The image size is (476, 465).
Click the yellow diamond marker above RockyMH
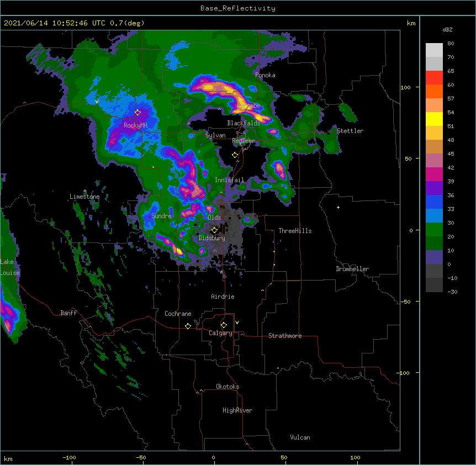pyautogui.click(x=137, y=113)
